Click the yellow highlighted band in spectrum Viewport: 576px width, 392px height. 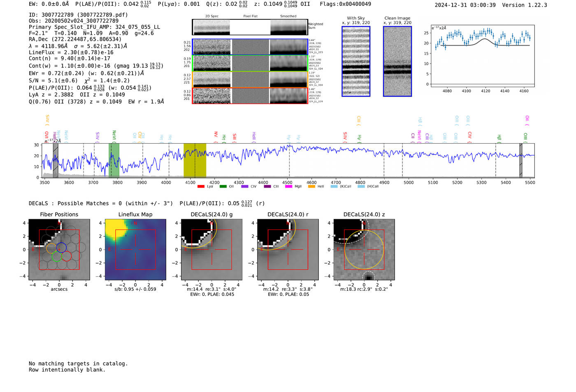(x=195, y=160)
